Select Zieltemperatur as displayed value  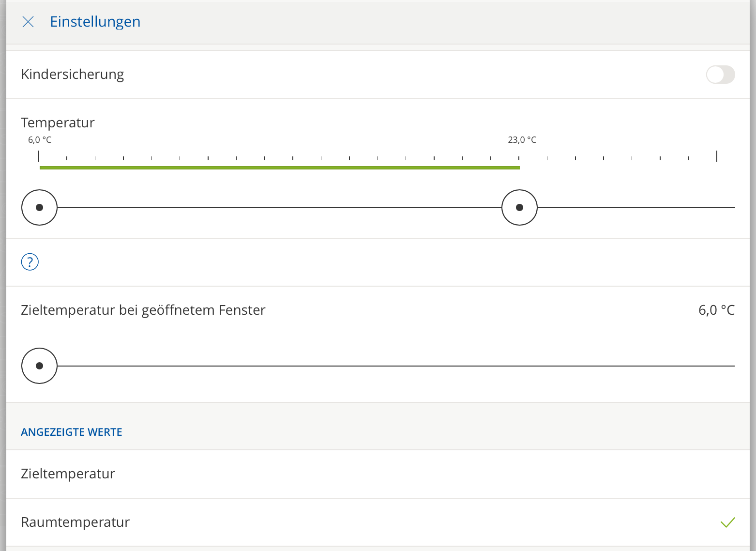(x=378, y=474)
